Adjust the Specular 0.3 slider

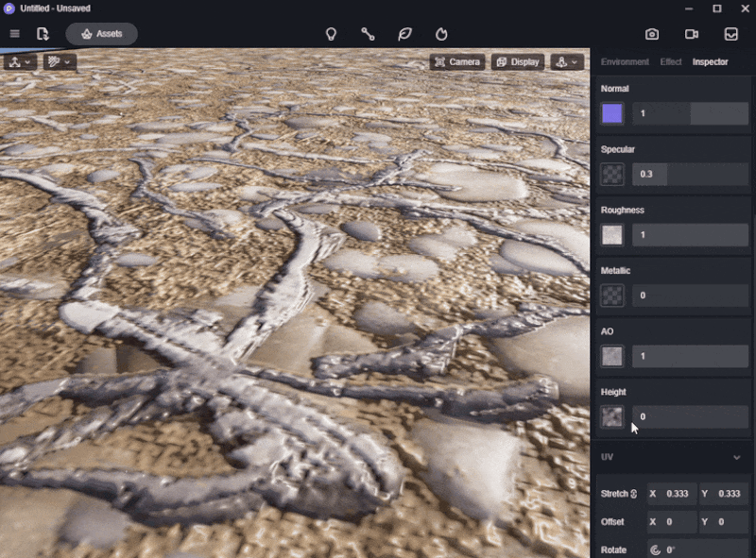click(690, 175)
